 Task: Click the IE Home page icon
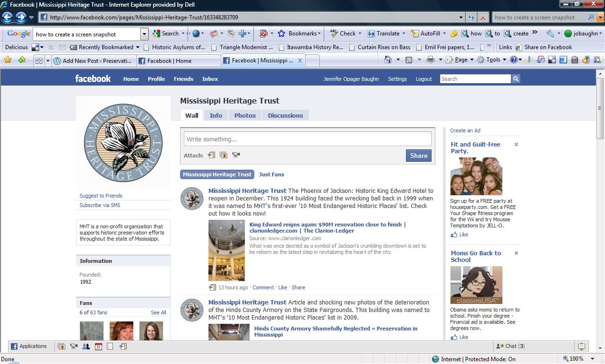coord(388,60)
